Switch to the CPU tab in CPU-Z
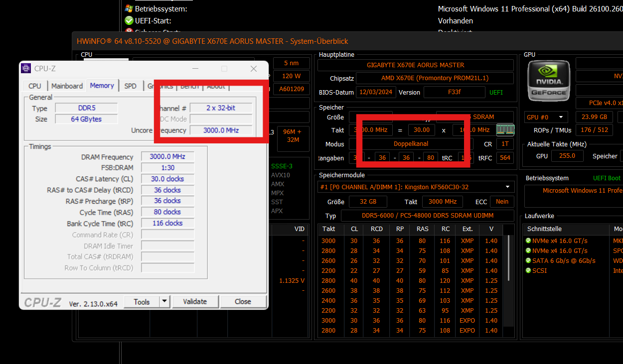Viewport: 623px width, 364px height. [35, 86]
